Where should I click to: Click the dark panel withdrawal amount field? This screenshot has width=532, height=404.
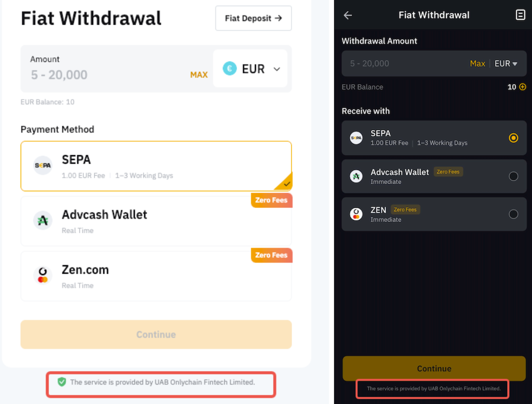(406, 64)
